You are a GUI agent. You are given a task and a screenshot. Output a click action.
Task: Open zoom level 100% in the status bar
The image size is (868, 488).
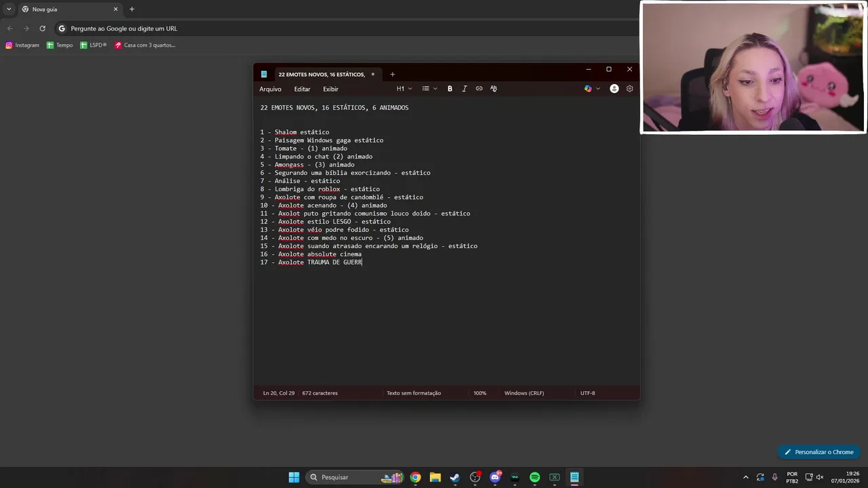[x=480, y=393]
